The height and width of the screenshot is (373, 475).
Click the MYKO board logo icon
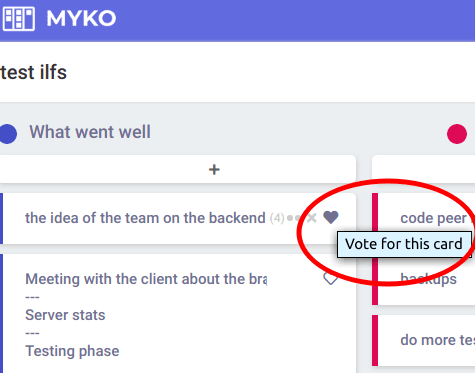pos(19,18)
